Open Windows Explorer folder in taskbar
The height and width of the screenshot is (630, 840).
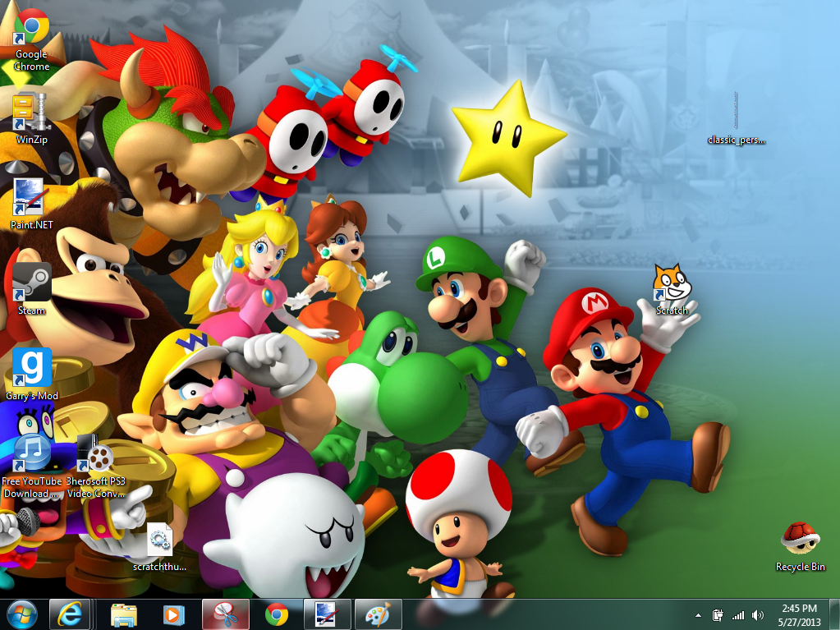point(124,614)
